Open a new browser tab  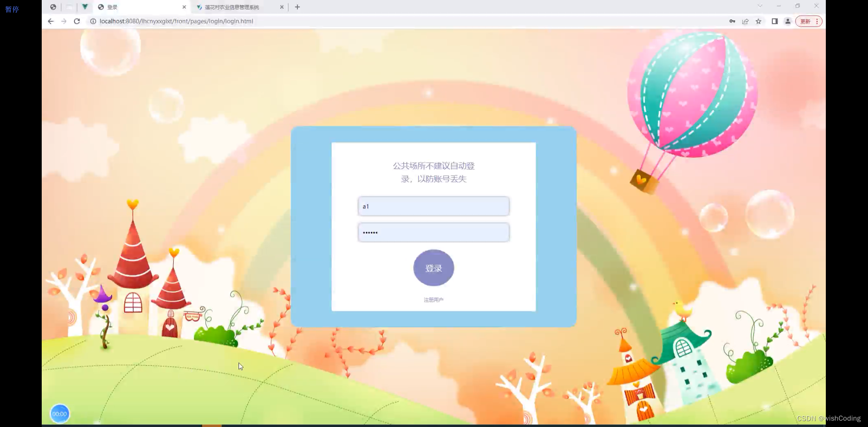(297, 7)
